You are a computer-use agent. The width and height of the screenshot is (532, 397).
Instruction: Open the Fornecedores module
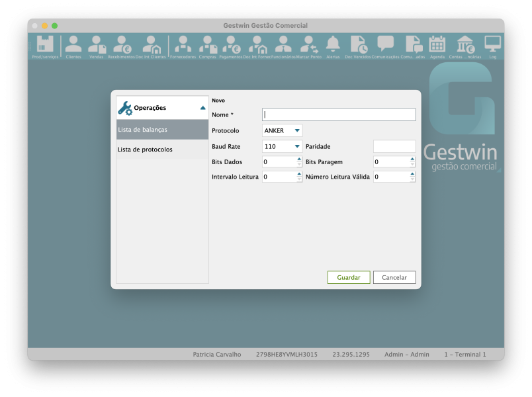click(x=183, y=45)
